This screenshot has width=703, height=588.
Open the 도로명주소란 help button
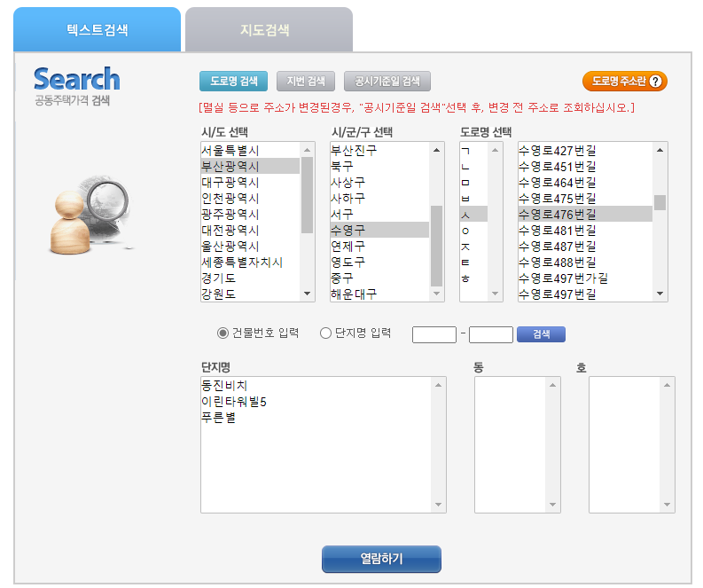tap(625, 82)
